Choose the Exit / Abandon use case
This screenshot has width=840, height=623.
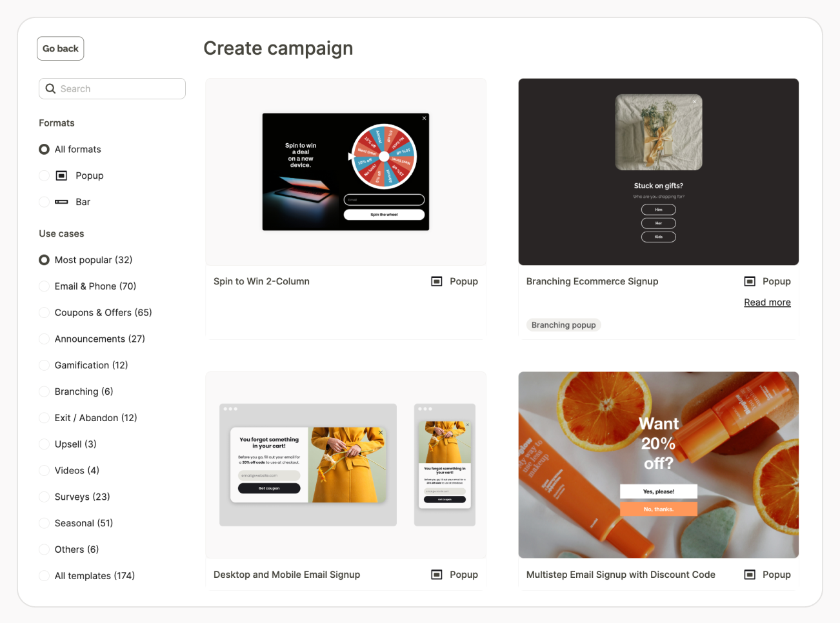[x=45, y=418]
